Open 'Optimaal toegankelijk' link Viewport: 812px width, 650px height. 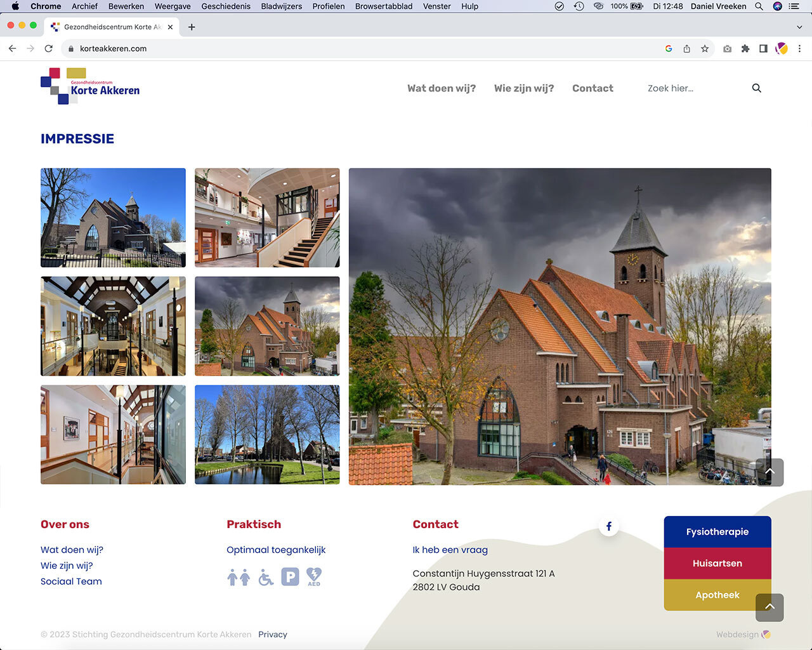[x=276, y=550]
